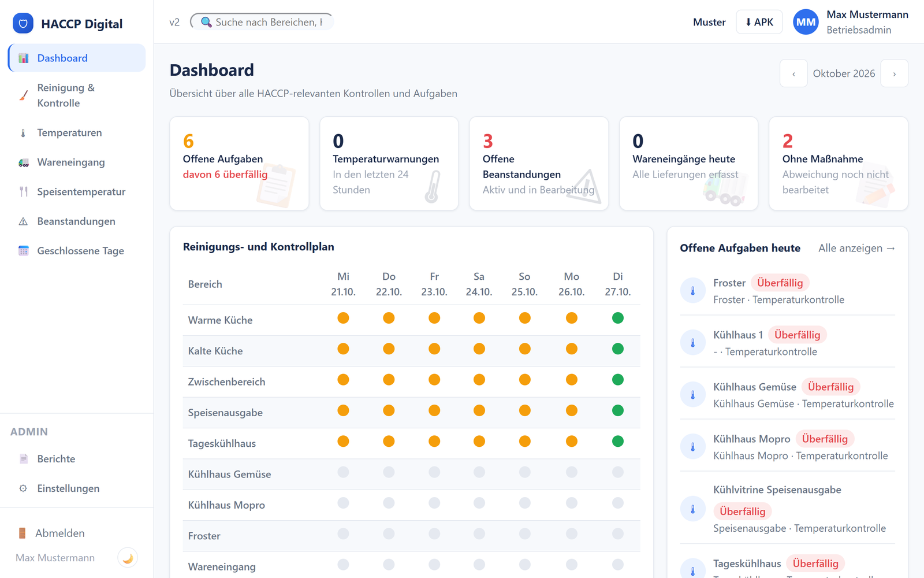Open the Speisentemperatur page

[77, 192]
